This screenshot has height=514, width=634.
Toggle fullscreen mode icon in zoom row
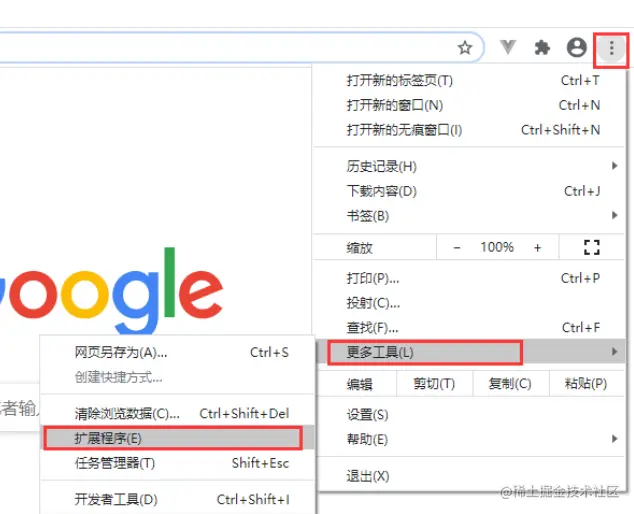(592, 247)
